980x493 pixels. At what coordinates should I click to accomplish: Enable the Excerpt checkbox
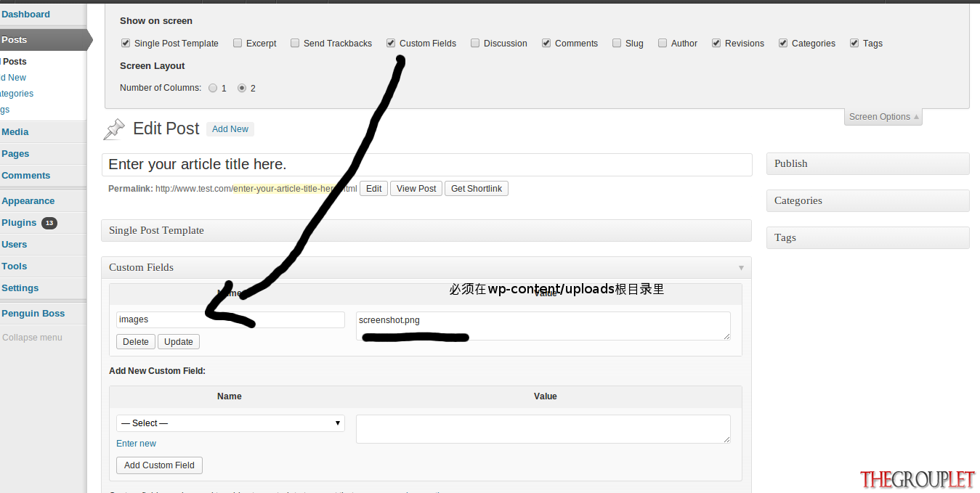click(x=238, y=43)
